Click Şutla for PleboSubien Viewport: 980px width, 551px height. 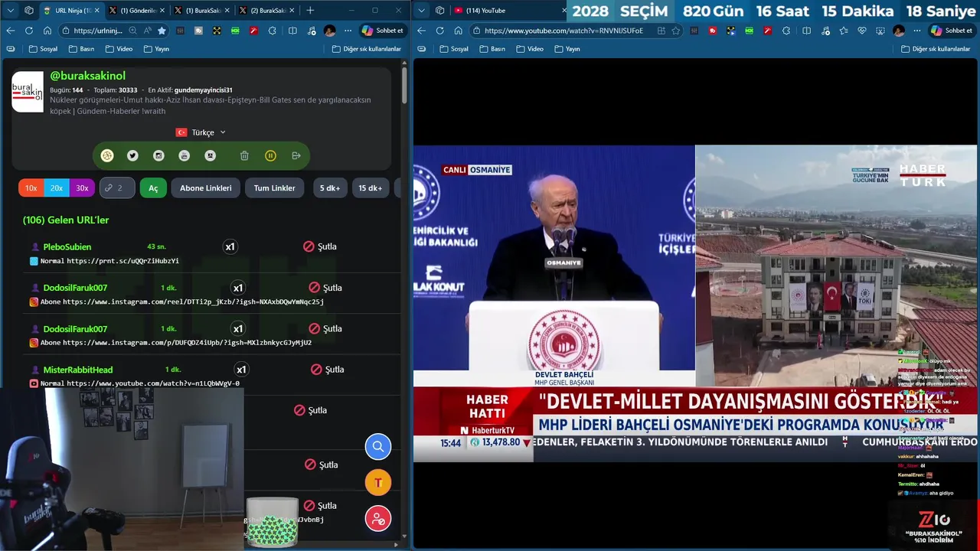[320, 246]
